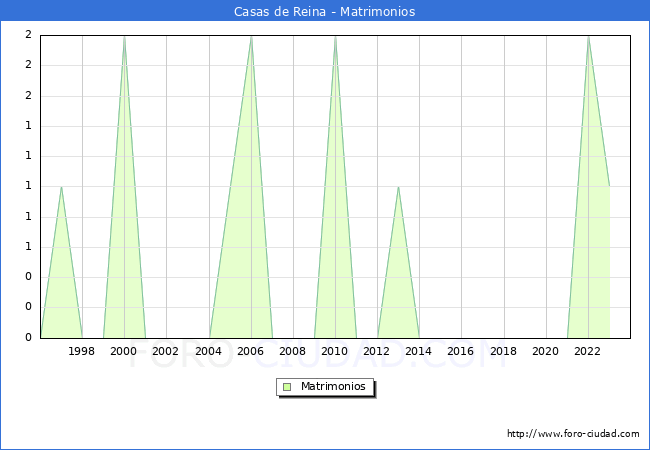The image size is (650, 450).
Task: Open the foro-ciudad.com link
Action: pos(573,434)
